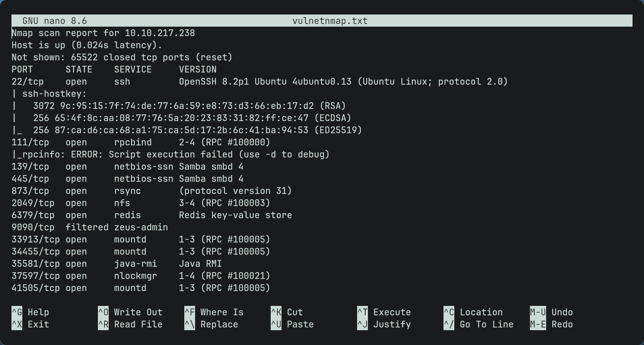Image resolution: width=644 pixels, height=345 pixels.
Task: Click the STATE column header
Action: pos(79,69)
